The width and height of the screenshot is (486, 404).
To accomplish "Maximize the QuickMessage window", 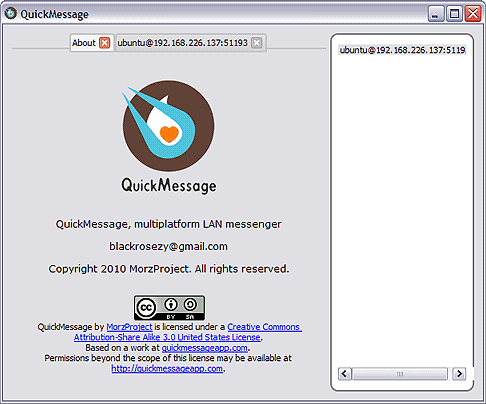I will pyautogui.click(x=454, y=14).
